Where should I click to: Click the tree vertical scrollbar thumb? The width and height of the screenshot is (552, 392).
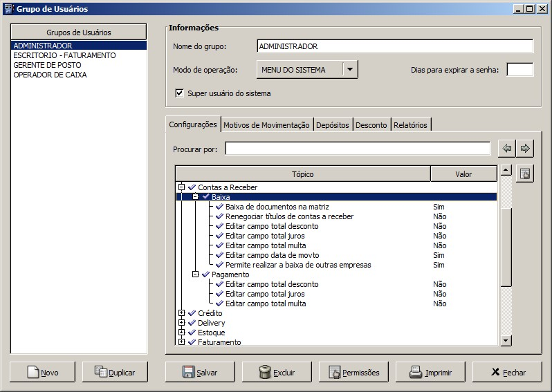tap(506, 247)
